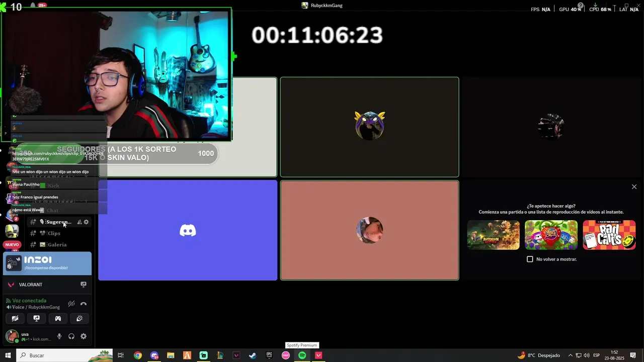Select the server icon with badge 2
Screen dimensions: 644x362
[12, 215]
